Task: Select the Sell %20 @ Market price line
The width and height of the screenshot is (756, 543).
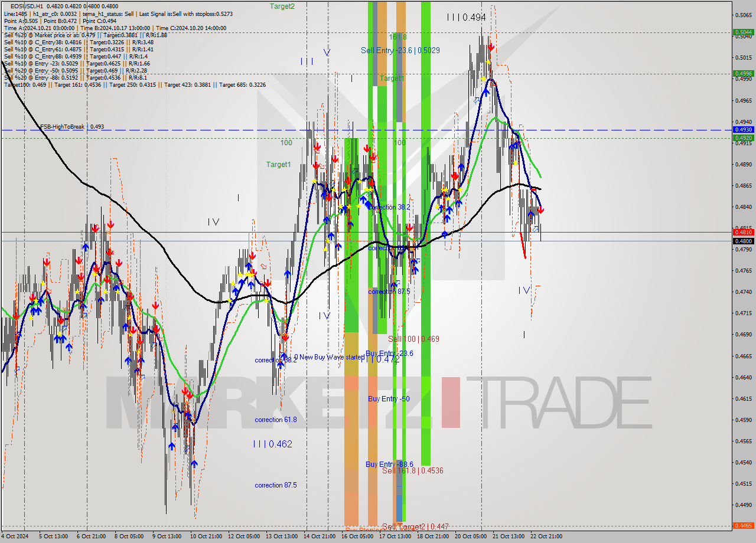Action: click(86, 35)
